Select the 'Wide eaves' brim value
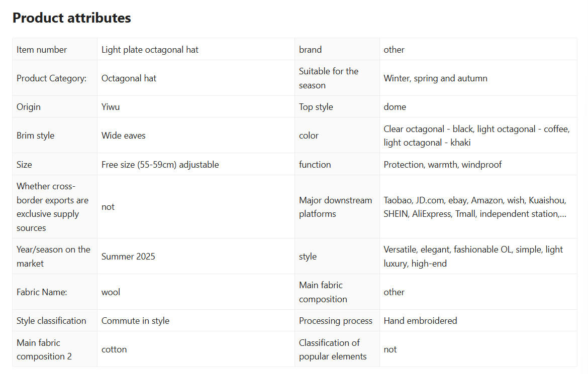 click(123, 136)
